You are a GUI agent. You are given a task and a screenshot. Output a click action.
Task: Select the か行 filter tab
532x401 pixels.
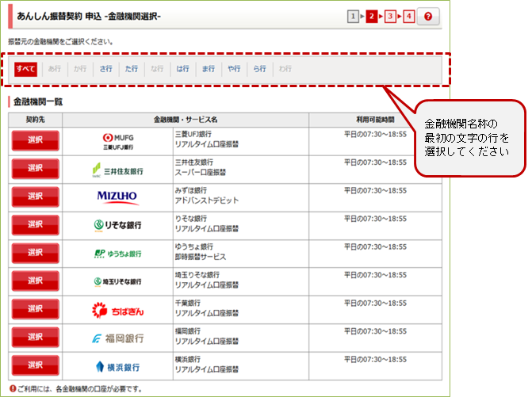pos(80,69)
